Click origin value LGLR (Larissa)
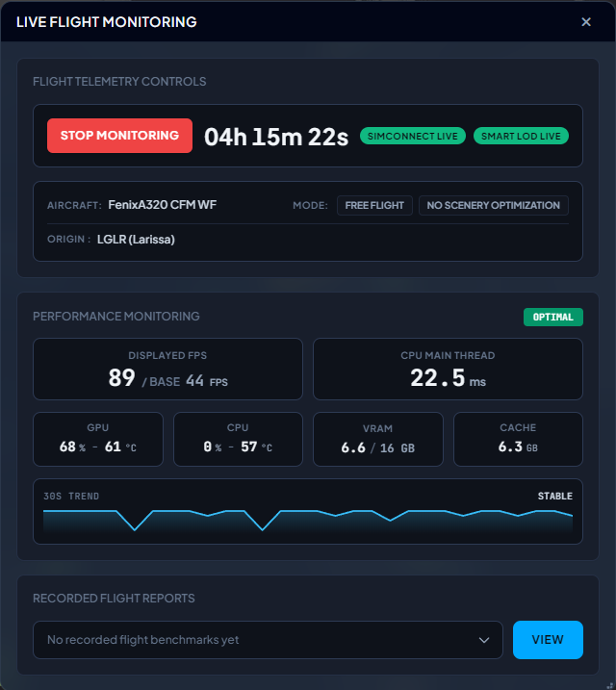 pos(136,240)
